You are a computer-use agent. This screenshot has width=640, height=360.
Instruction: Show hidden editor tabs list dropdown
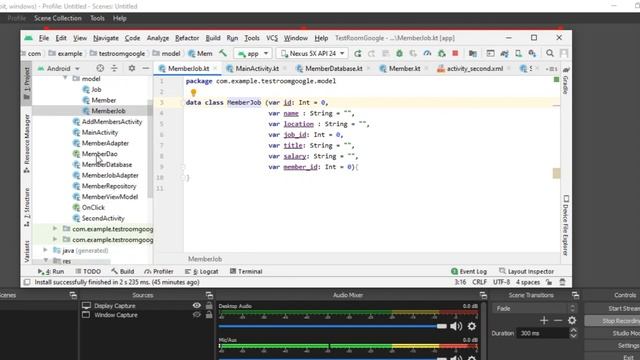point(551,69)
